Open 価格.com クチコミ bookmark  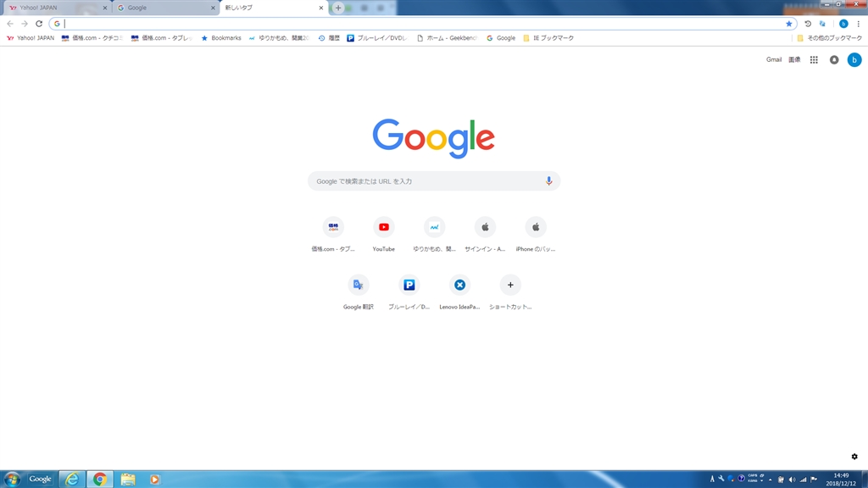click(x=92, y=38)
